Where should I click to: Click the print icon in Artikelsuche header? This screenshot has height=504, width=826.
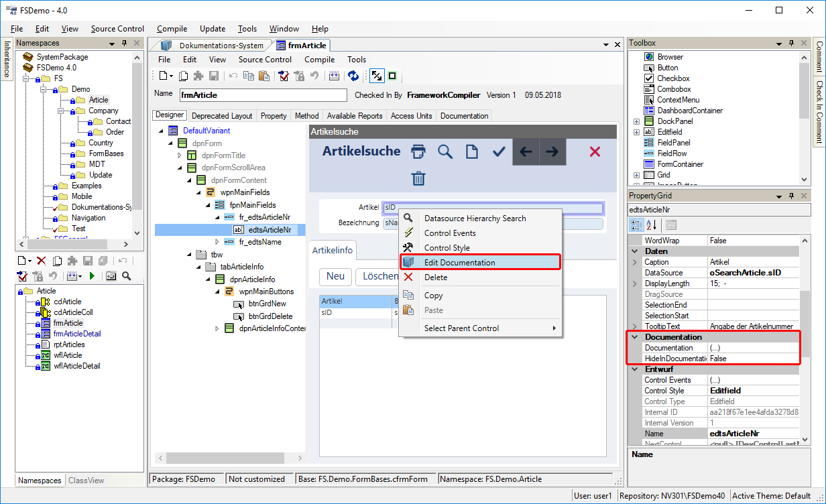point(418,151)
